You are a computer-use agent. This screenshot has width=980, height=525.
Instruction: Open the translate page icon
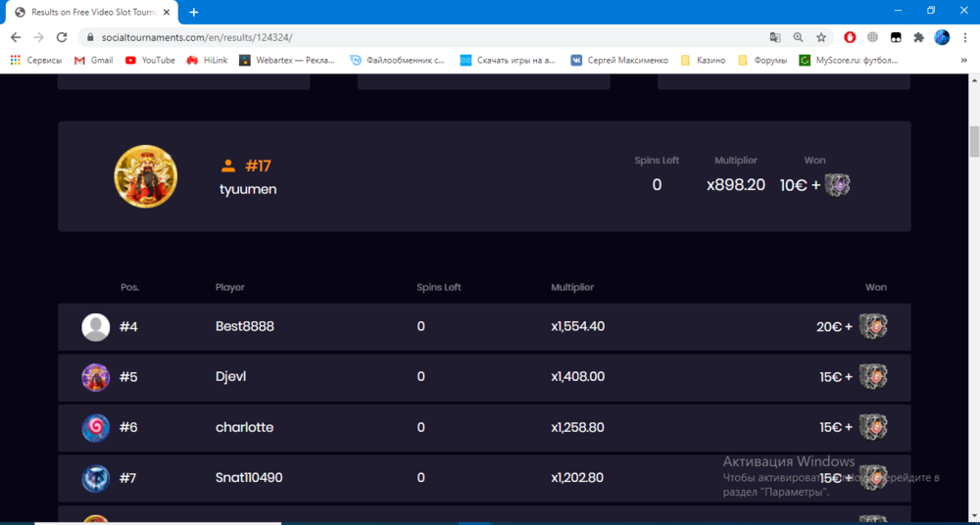[x=775, y=37]
